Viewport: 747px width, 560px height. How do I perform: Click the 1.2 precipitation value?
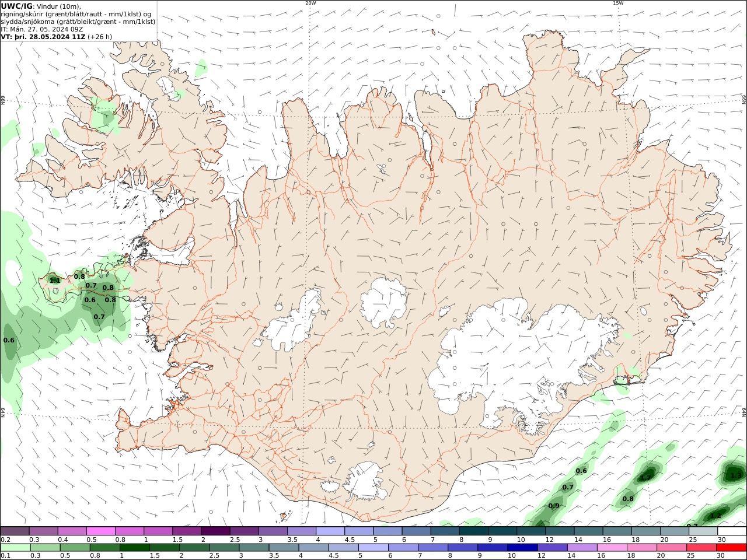click(x=715, y=515)
